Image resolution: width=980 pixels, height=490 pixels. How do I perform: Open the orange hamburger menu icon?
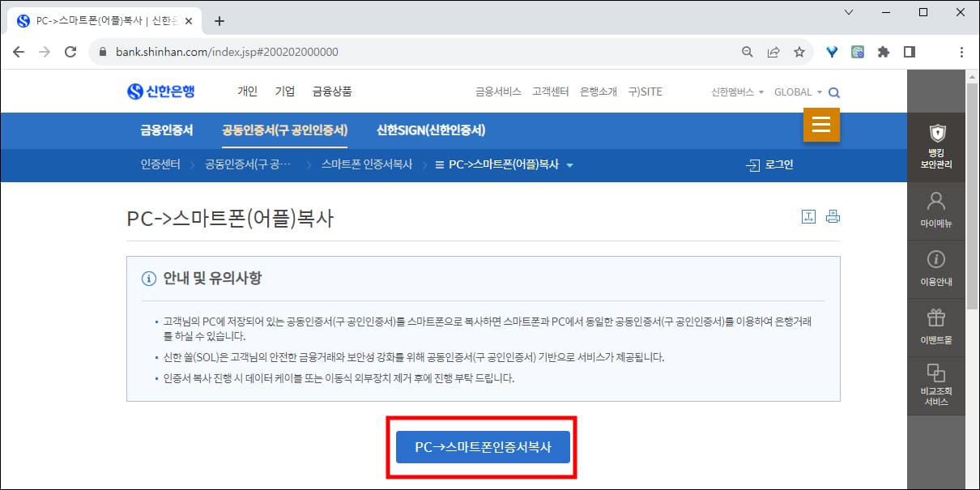point(821,126)
